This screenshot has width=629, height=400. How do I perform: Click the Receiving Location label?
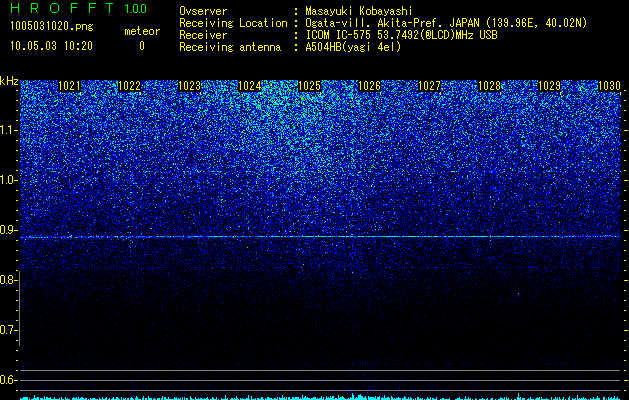[x=233, y=23]
